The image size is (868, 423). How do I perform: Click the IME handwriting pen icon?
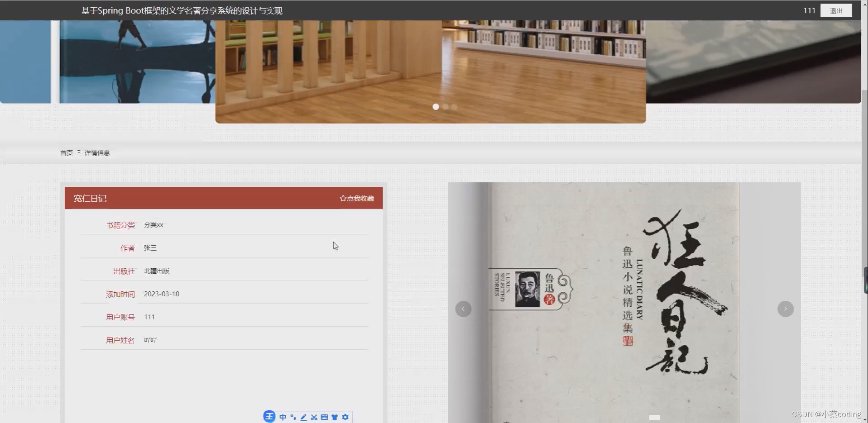click(x=304, y=417)
